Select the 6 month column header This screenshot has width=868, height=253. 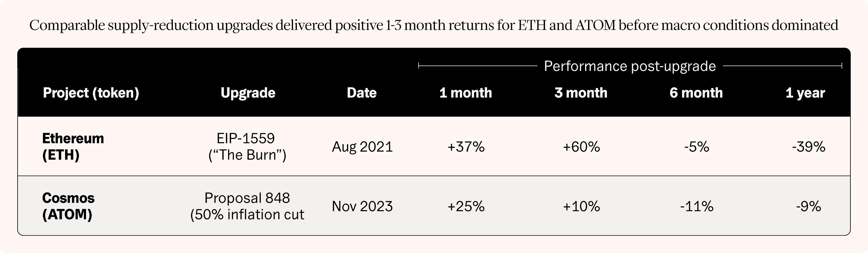coord(696,93)
